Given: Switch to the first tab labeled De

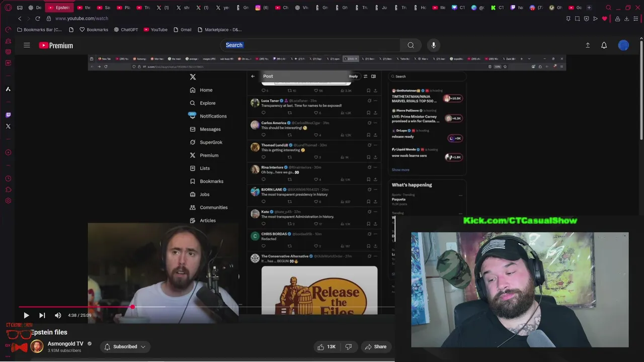Looking at the screenshot, I should click(35, 8).
